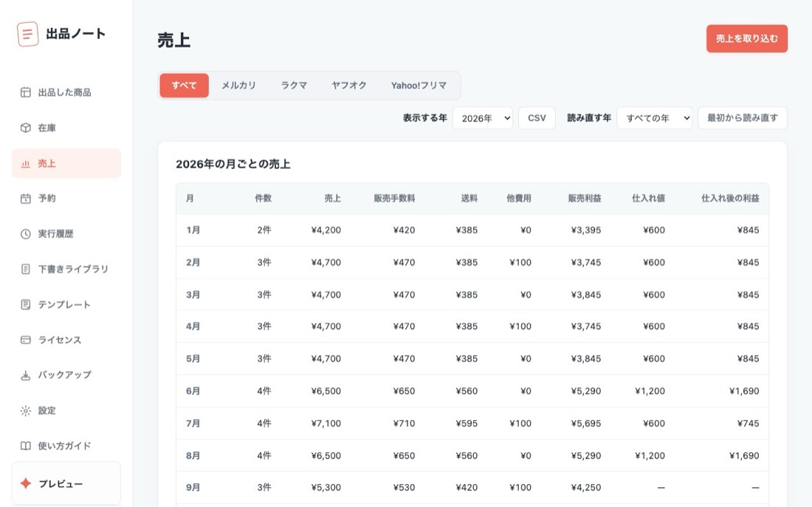Click the 売上 chart icon in sidebar
Viewport: 812px width, 507px height.
click(x=25, y=164)
